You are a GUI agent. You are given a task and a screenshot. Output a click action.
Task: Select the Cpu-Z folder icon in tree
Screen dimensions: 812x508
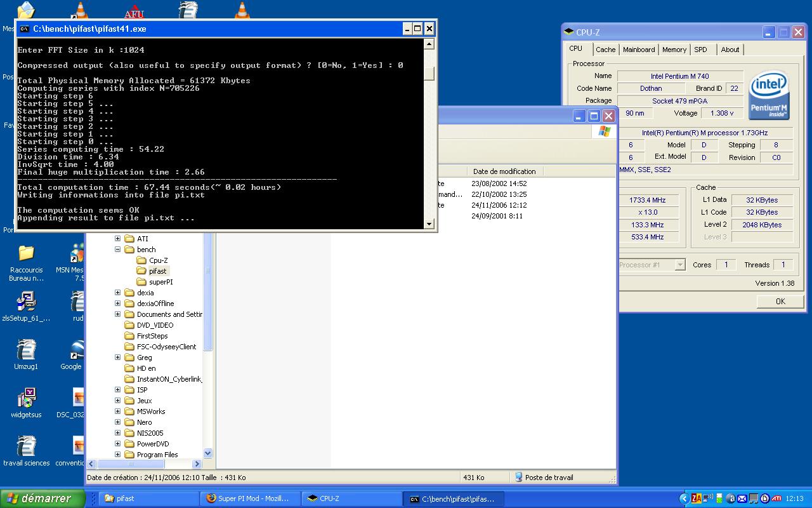coord(141,260)
